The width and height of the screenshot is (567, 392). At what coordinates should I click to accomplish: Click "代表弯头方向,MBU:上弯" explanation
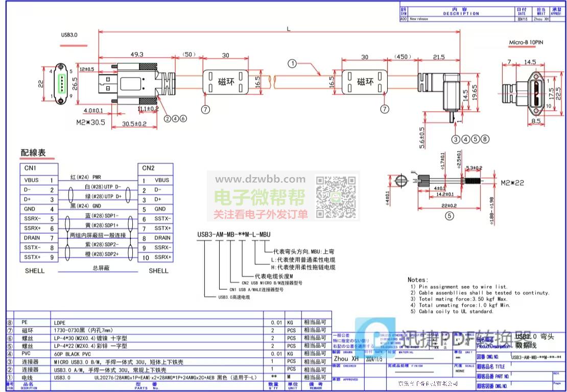pos(304,252)
